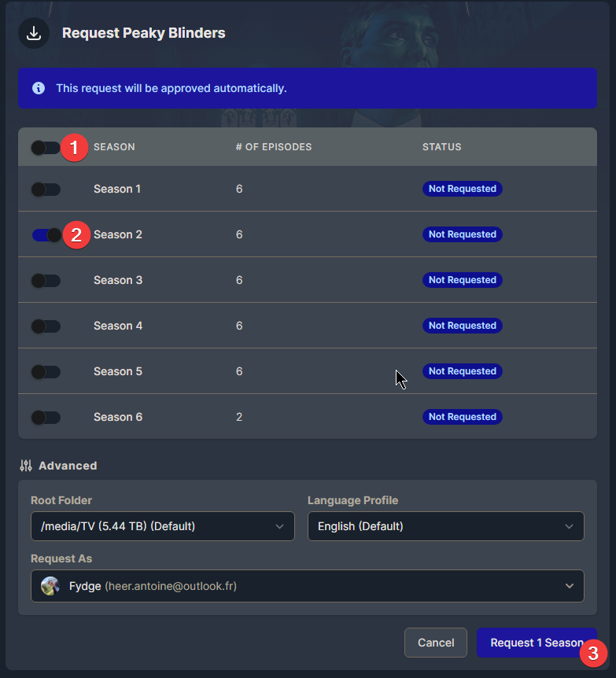Click the Not Requested badge for Season 1
The width and height of the screenshot is (616, 678).
tap(462, 189)
